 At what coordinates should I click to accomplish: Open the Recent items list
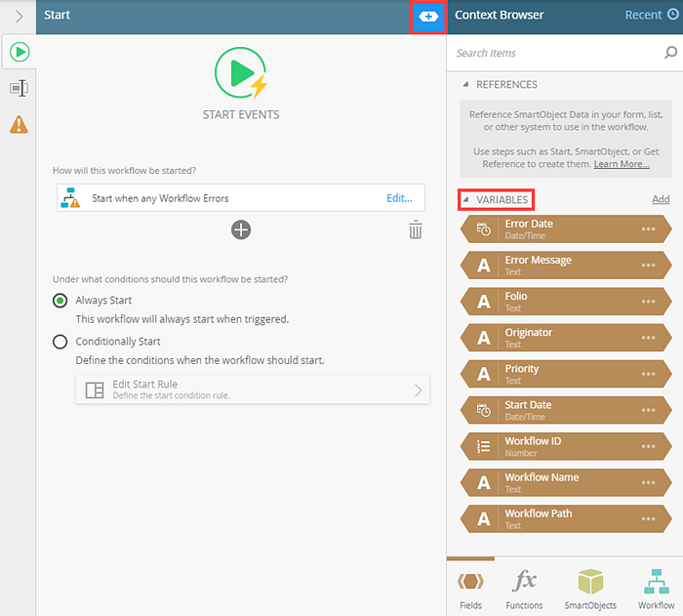(x=652, y=15)
